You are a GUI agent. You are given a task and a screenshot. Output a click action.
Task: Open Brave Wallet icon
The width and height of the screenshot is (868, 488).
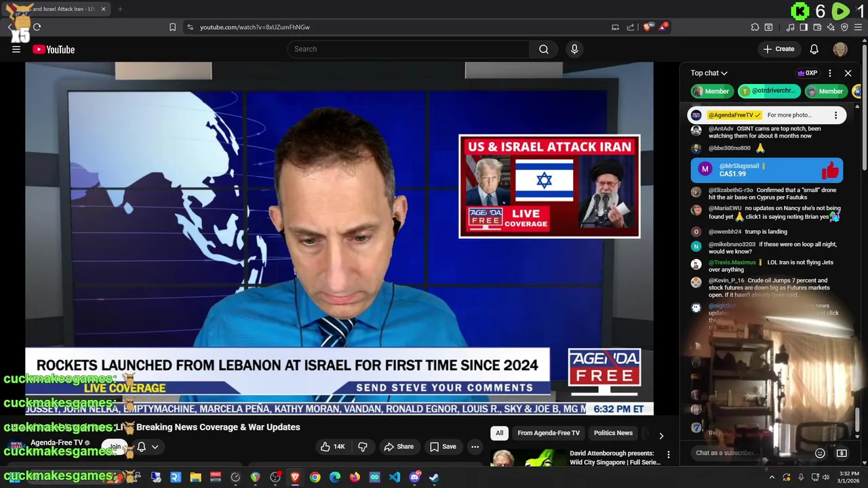click(817, 27)
